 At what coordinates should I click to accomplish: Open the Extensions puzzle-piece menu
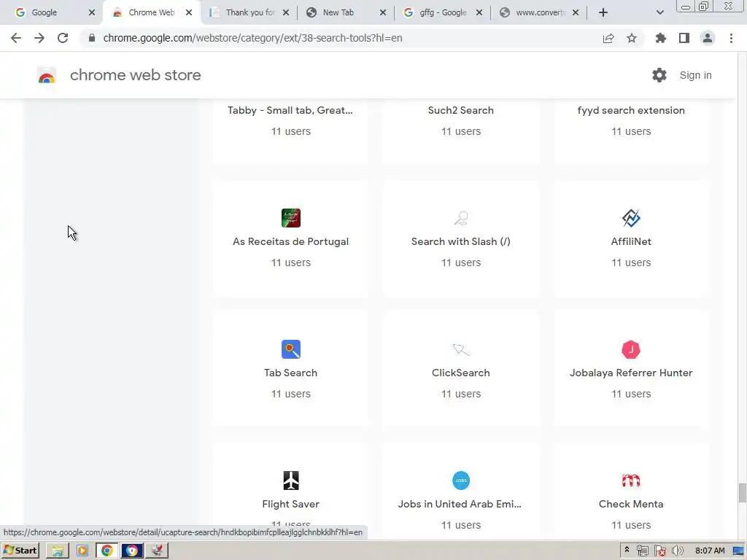[660, 38]
